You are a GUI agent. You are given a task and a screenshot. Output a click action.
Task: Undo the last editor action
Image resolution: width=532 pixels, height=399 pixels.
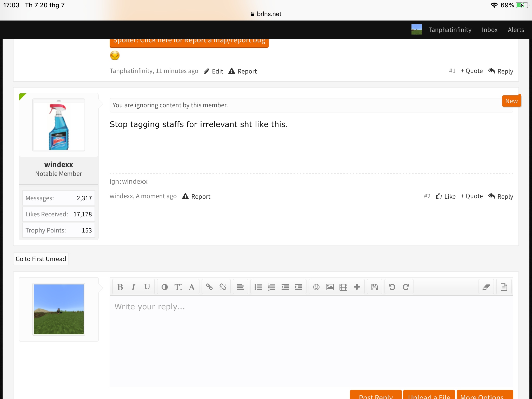(392, 287)
